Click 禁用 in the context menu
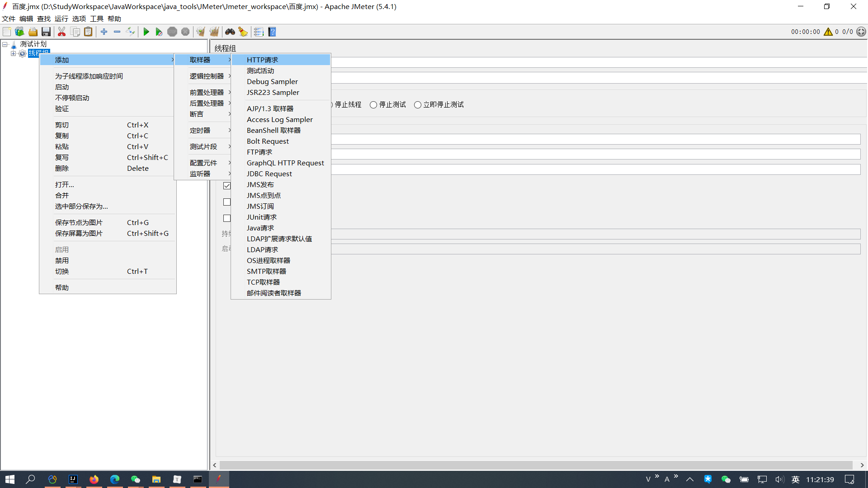868x488 pixels. pyautogui.click(x=108, y=260)
